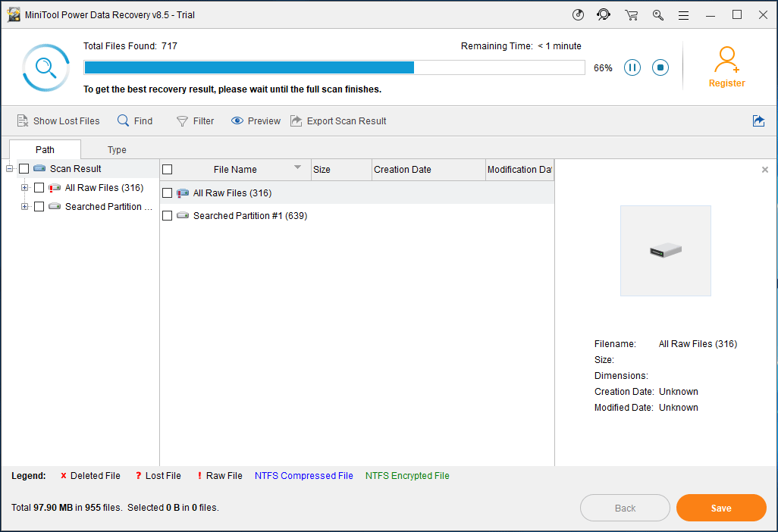Expand All Raw Files tree node

24,188
